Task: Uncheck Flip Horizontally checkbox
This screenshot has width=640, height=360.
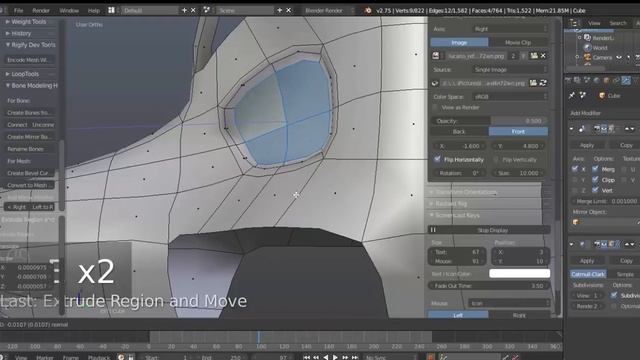Action: point(438,159)
